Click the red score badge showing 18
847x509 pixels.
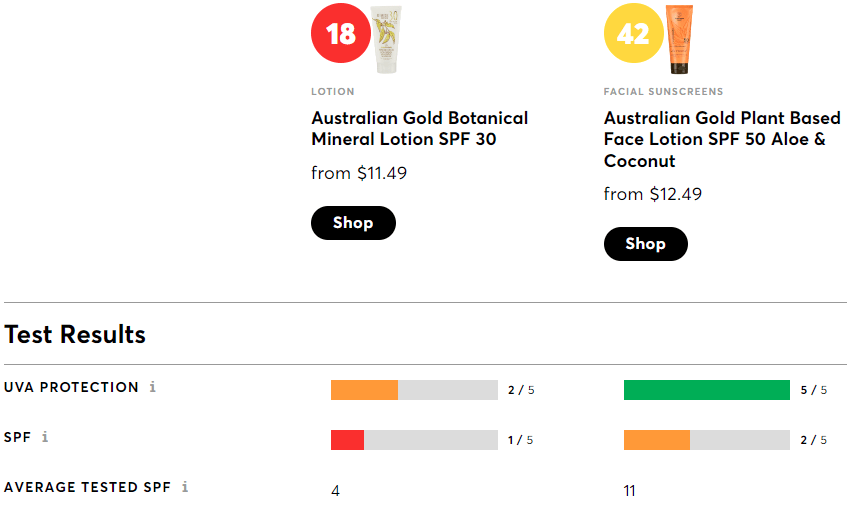340,34
